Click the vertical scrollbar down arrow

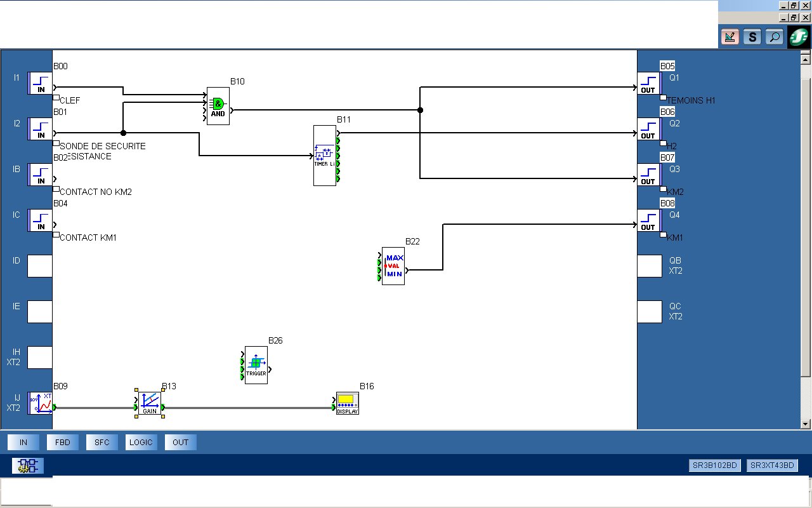(x=806, y=424)
